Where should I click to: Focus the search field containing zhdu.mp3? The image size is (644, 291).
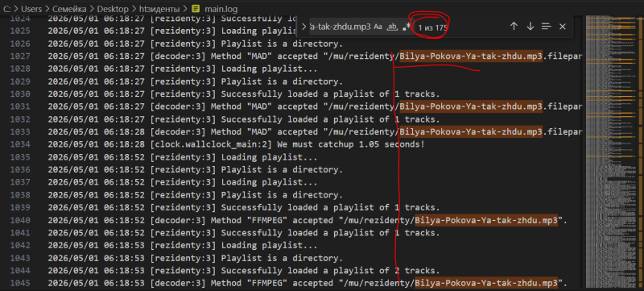tap(341, 27)
